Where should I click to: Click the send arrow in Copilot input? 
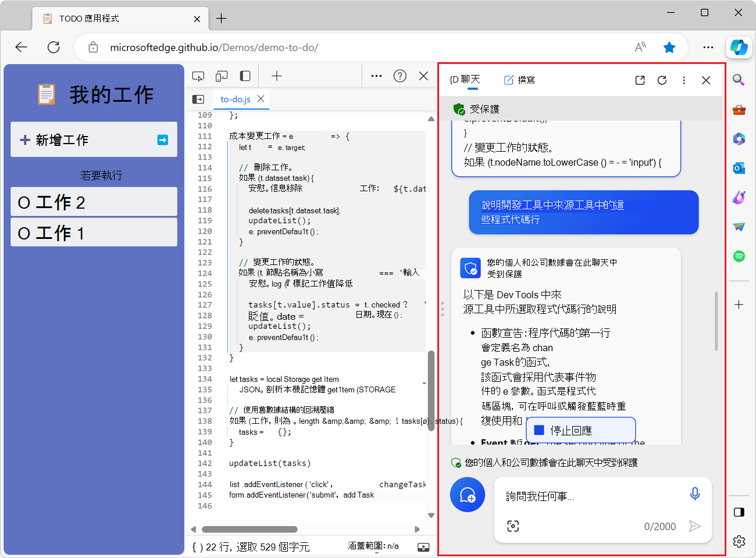click(x=696, y=526)
